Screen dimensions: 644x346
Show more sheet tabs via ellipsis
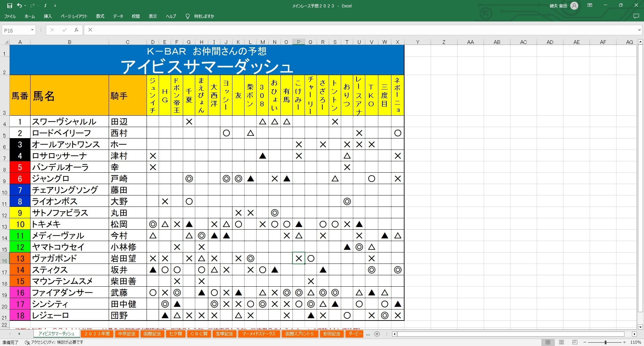coord(368,334)
